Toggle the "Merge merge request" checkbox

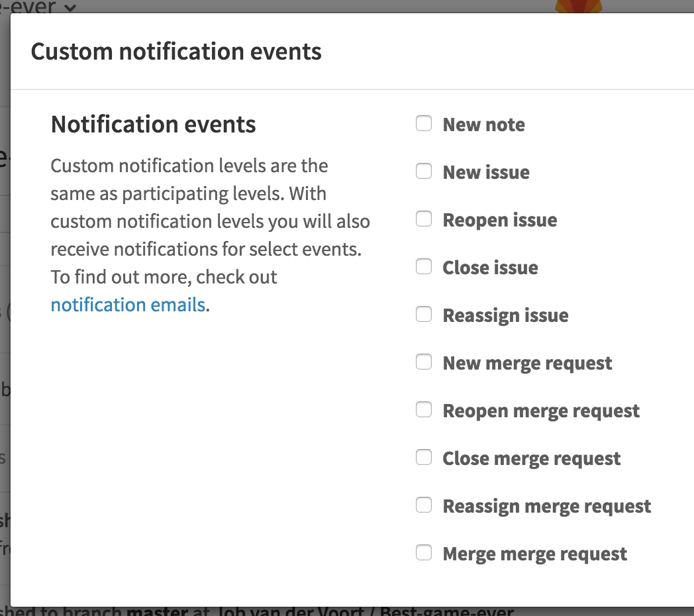423,552
